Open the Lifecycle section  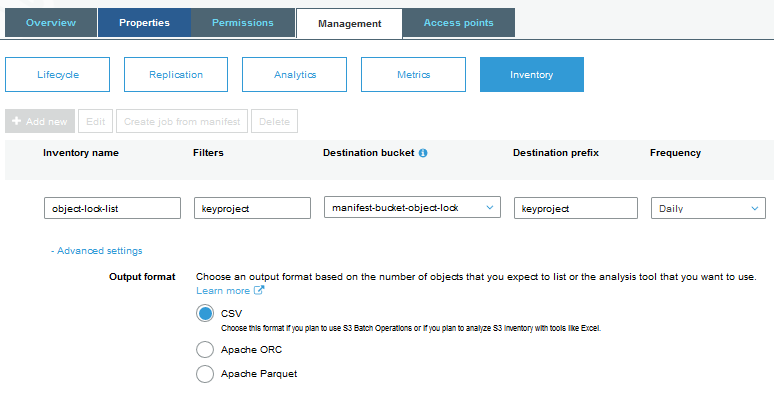tap(58, 75)
